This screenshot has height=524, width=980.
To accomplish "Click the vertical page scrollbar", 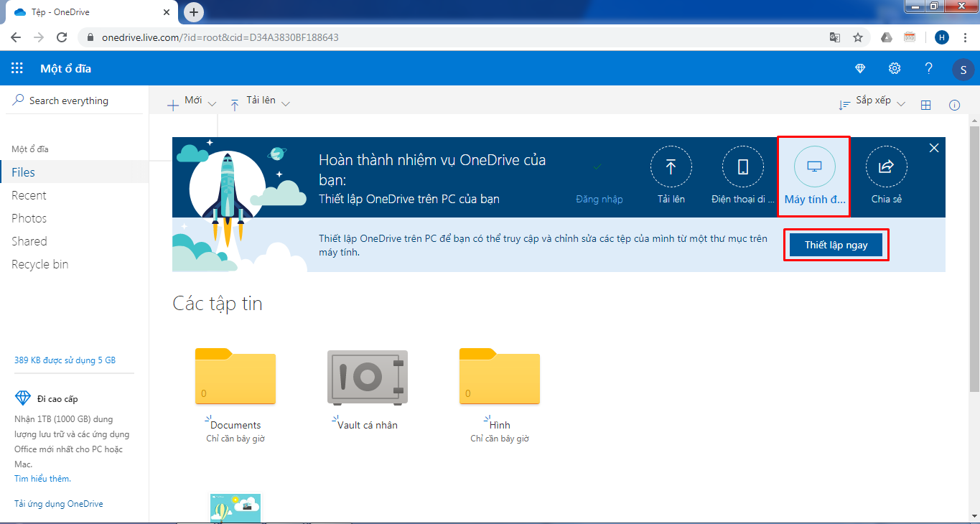I will pos(974,258).
